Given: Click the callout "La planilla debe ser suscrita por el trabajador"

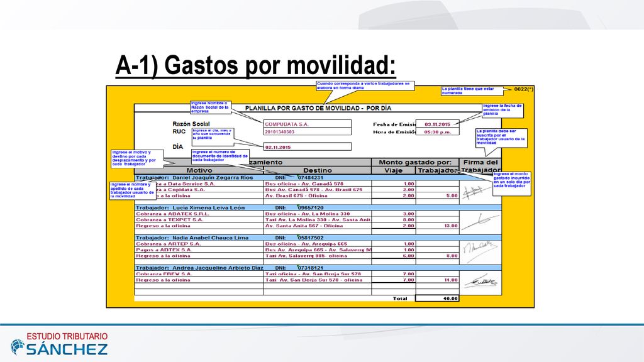Looking at the screenshot, I should click(x=501, y=138).
